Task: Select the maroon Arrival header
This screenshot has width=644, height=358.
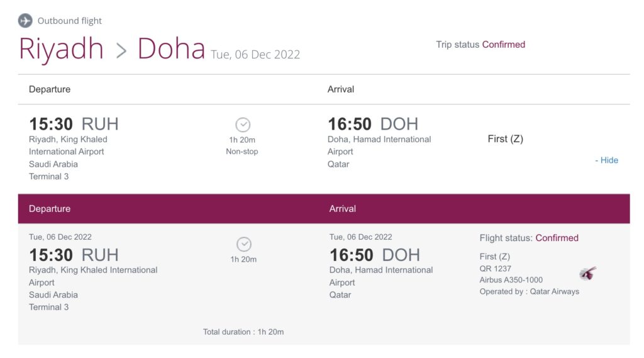Action: coord(343,209)
